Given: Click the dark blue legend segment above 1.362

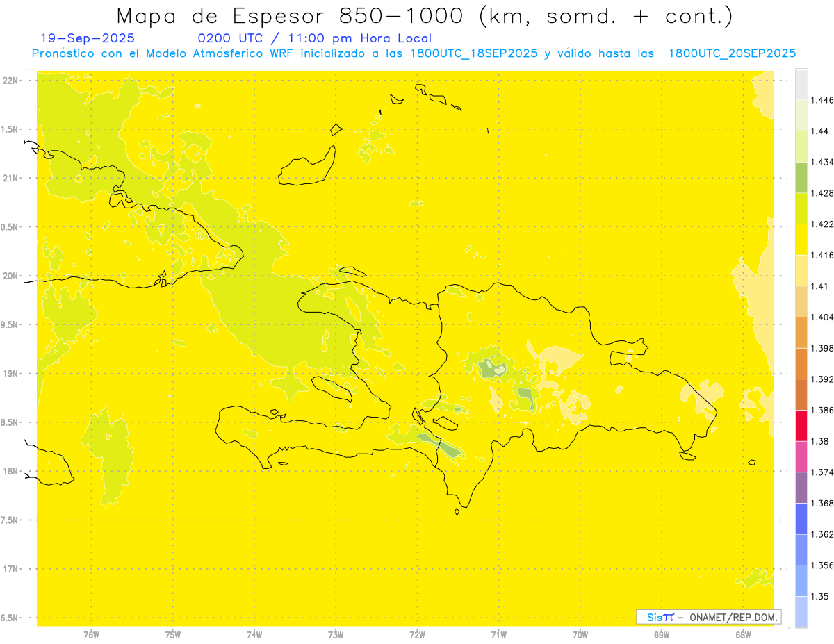Looking at the screenshot, I should coord(801,518).
